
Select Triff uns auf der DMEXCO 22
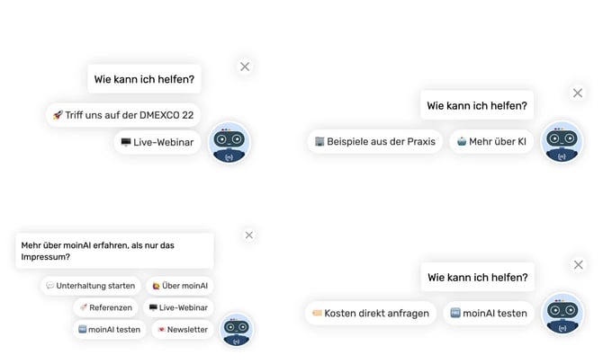click(x=123, y=115)
